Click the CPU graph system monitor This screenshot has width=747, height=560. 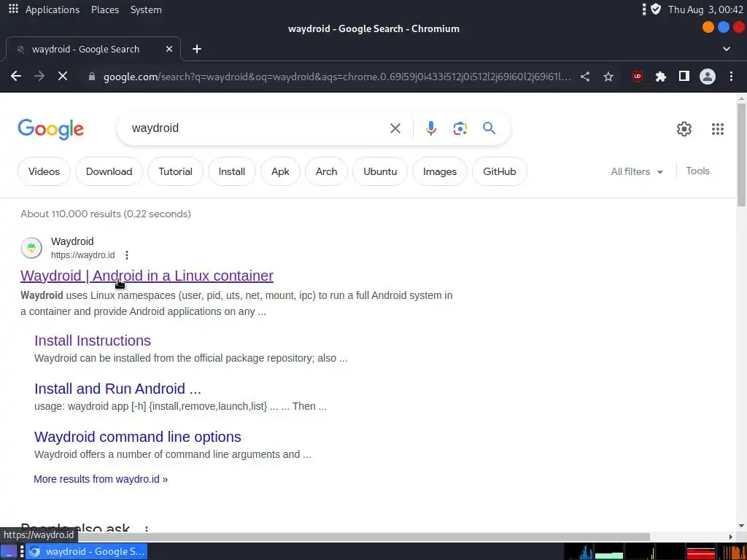click(578, 551)
